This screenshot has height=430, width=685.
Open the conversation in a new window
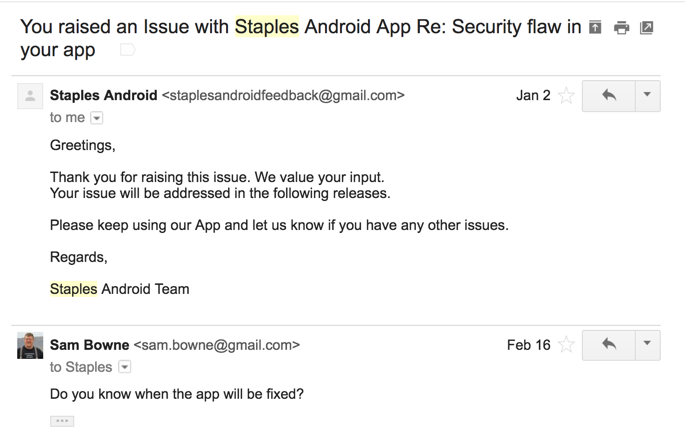[x=647, y=28]
